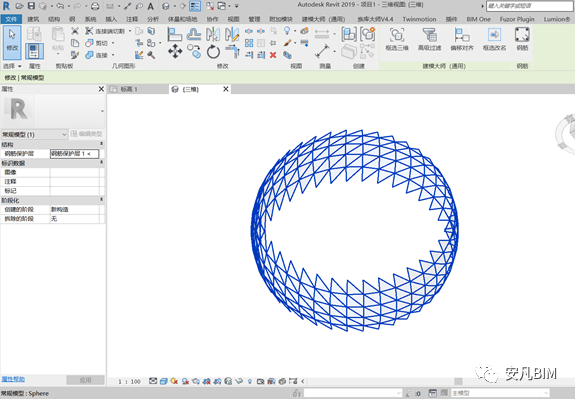Viewport: 575px width, 399px height.
Task: Toggle the visual style icon in view bar
Action: (x=164, y=381)
